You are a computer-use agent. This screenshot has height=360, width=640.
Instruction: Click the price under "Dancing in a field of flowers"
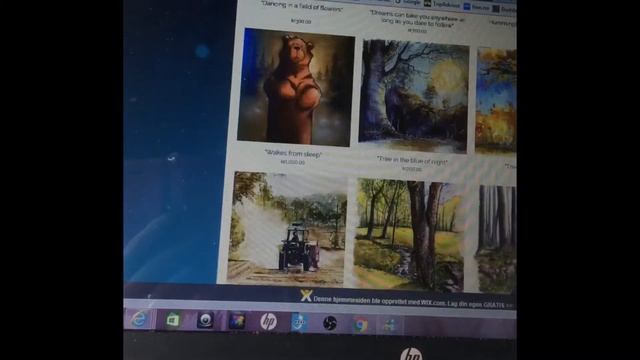tap(301, 21)
